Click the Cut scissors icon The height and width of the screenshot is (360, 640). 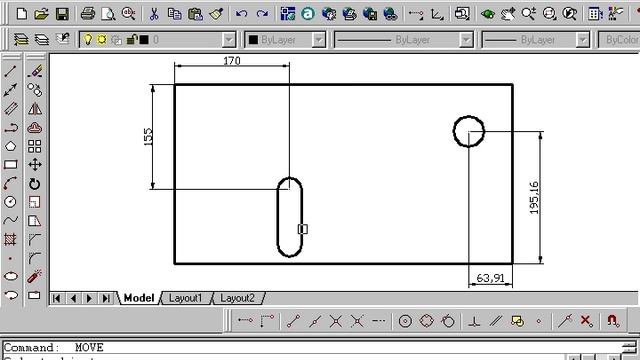click(x=154, y=14)
